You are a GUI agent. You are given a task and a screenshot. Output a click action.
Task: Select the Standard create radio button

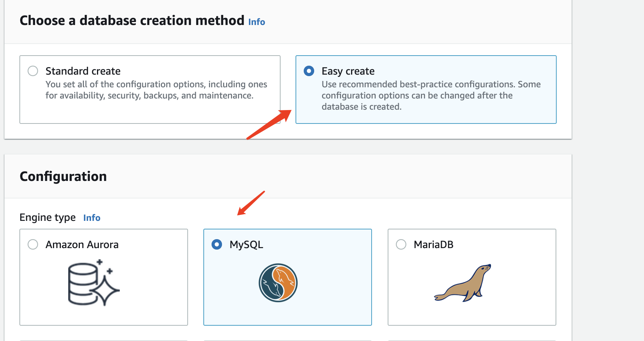pos(33,71)
